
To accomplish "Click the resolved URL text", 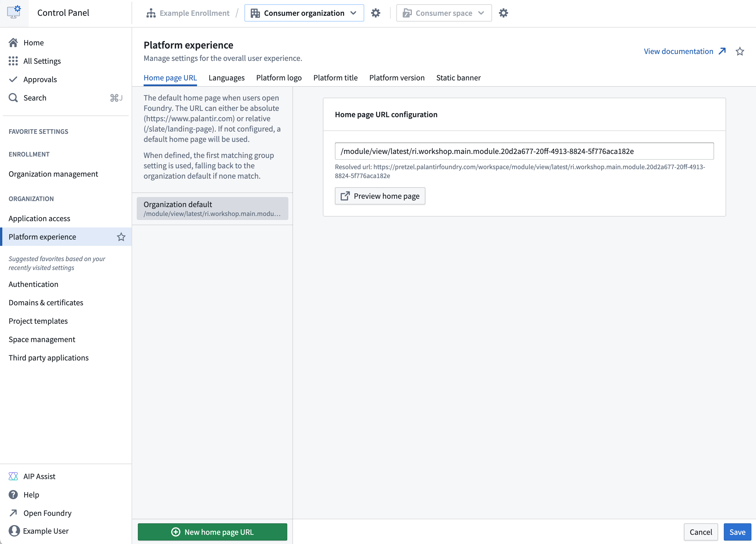I will (520, 171).
